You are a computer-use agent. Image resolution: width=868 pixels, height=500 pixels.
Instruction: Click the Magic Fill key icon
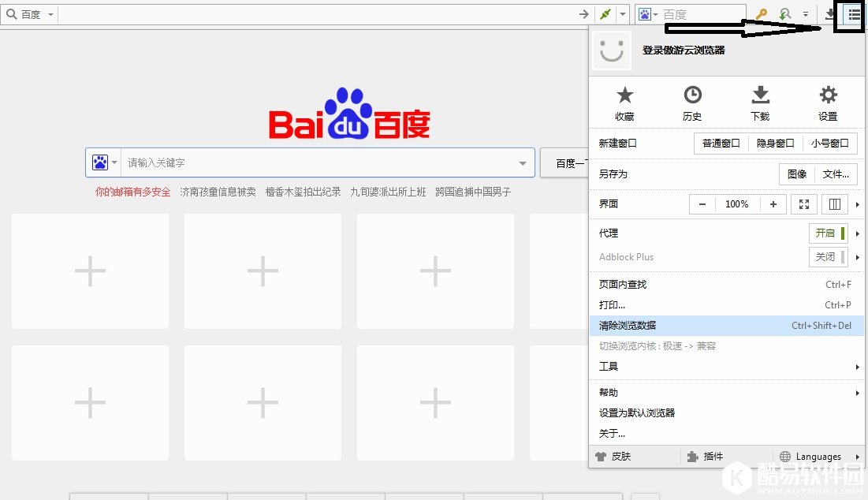(x=764, y=13)
